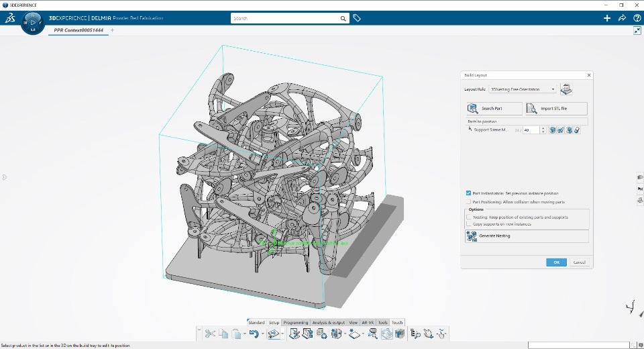The height and width of the screenshot is (349, 644).
Task: Click the Cut scissors icon
Action: click(x=210, y=334)
